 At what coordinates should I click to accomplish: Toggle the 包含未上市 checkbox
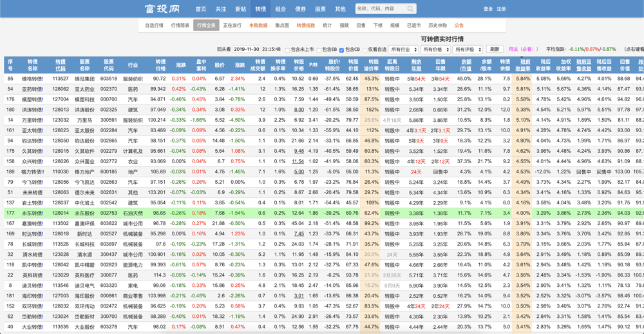[287, 50]
